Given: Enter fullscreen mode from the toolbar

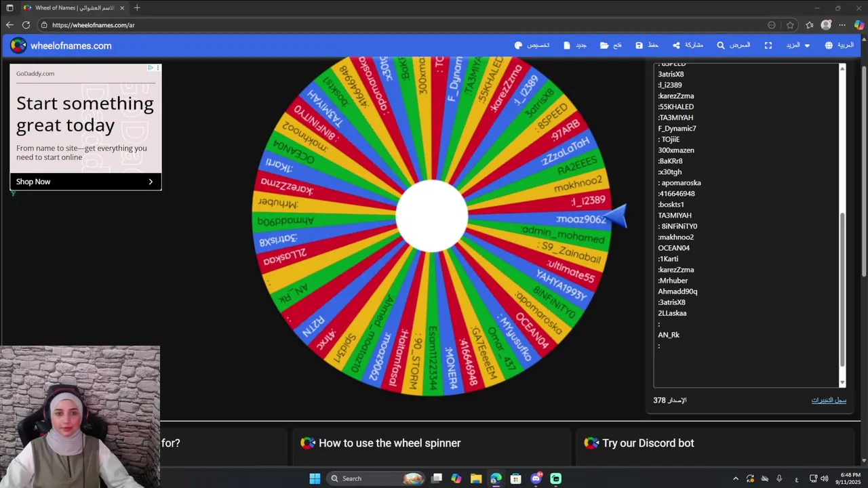Looking at the screenshot, I should pyautogui.click(x=768, y=45).
